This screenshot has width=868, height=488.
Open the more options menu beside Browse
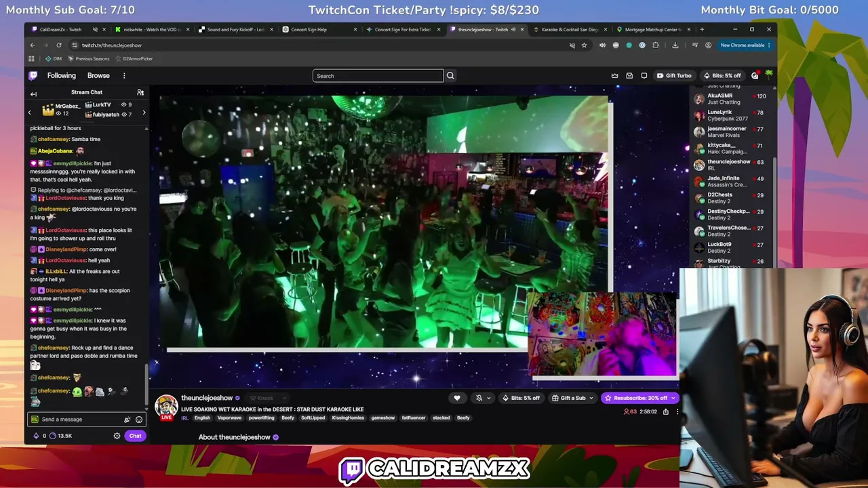click(x=124, y=76)
